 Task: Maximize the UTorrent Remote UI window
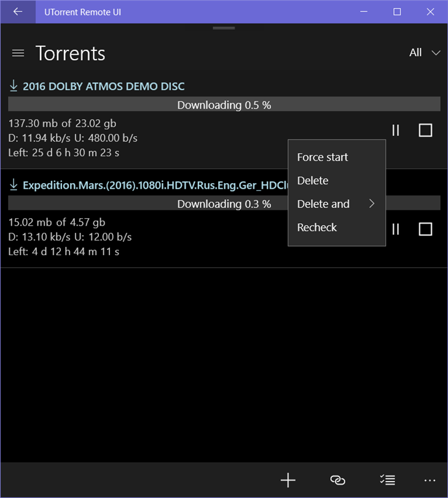(x=397, y=12)
